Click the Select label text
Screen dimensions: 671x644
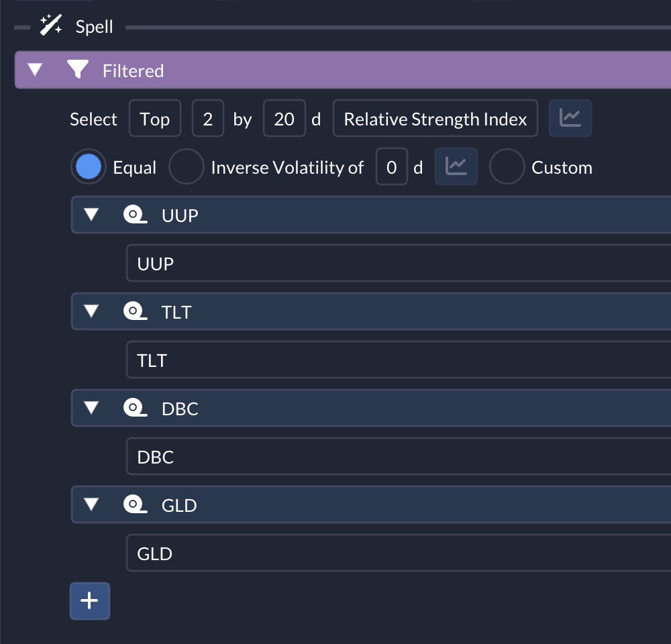[x=93, y=119]
